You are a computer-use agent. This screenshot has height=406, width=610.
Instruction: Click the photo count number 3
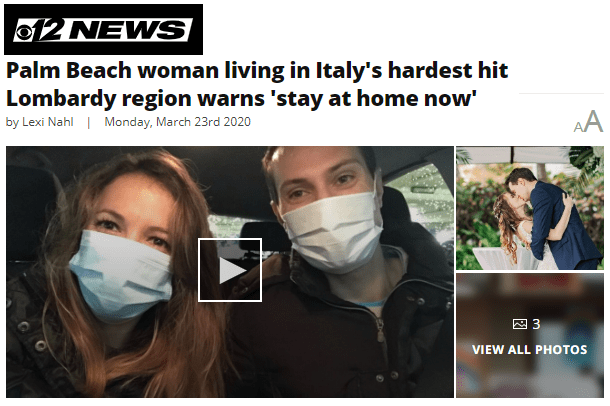coord(536,324)
